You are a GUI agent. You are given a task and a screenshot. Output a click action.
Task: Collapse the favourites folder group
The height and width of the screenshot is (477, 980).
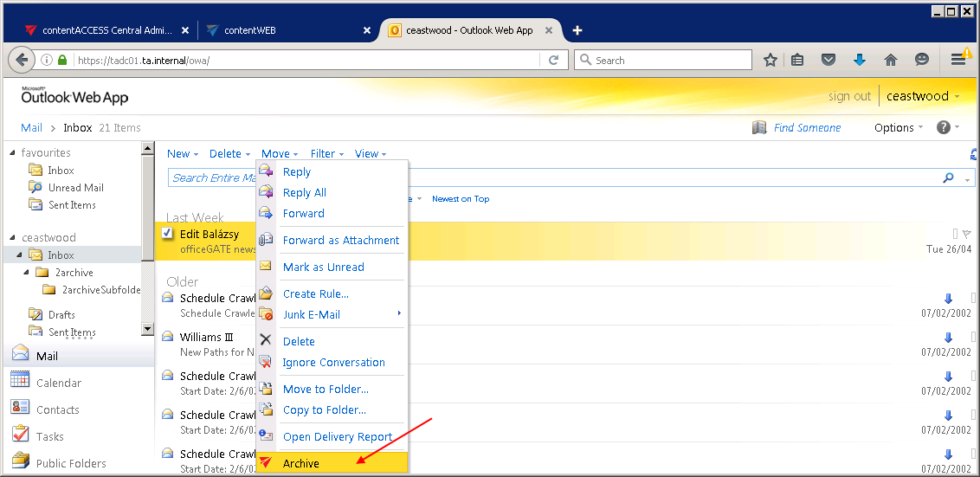point(12,153)
